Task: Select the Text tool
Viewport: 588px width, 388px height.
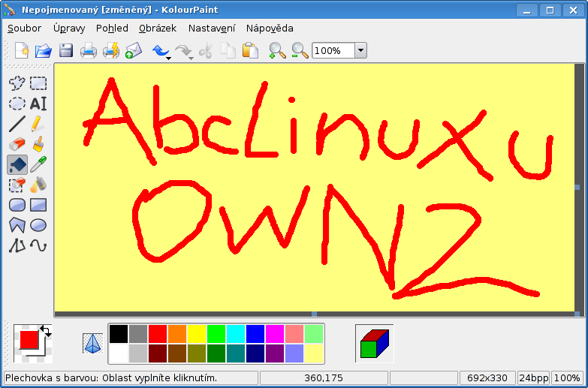Action: coord(38,104)
